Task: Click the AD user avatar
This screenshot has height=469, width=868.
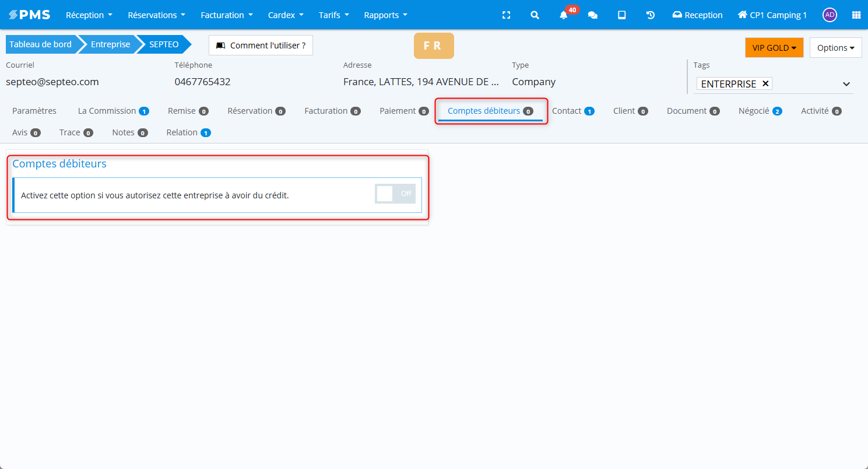Action: 830,15
